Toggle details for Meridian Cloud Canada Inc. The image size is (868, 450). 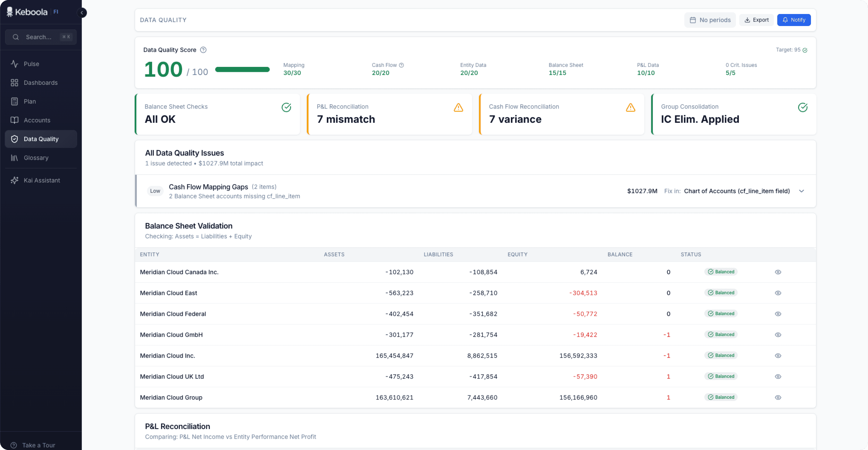pyautogui.click(x=778, y=272)
